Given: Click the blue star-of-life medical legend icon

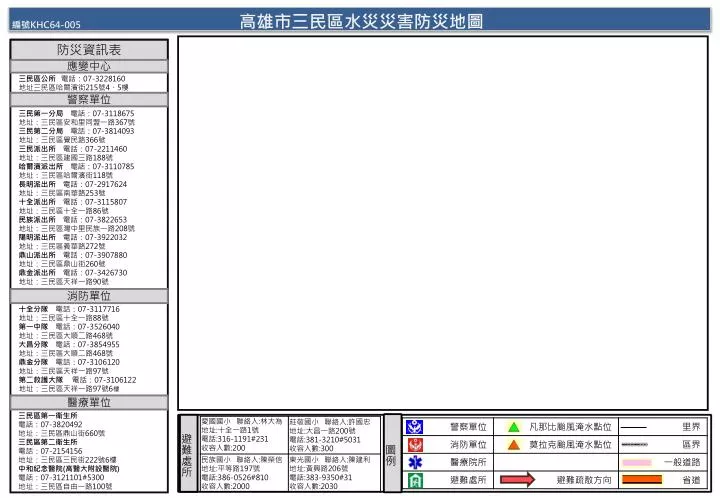Looking at the screenshot, I should [x=415, y=462].
